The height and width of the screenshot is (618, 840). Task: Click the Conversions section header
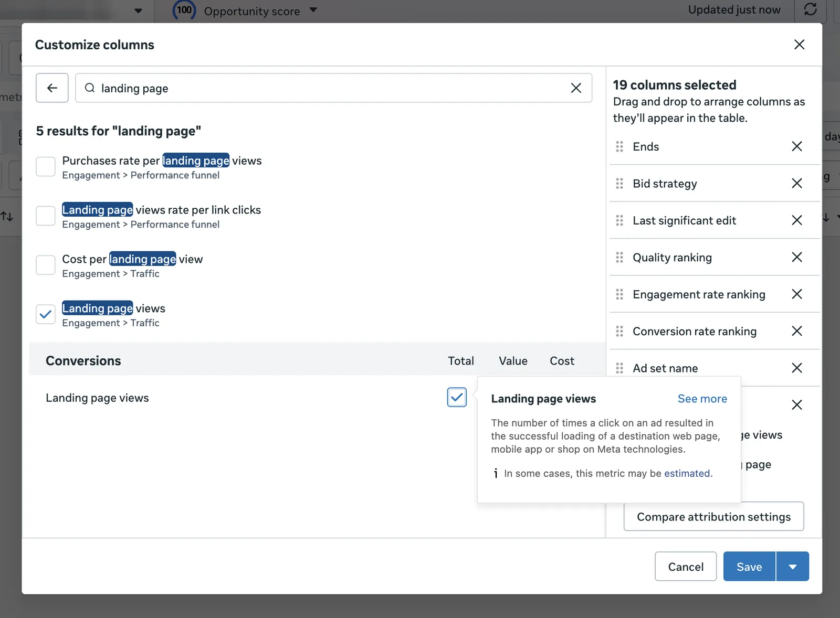point(83,360)
